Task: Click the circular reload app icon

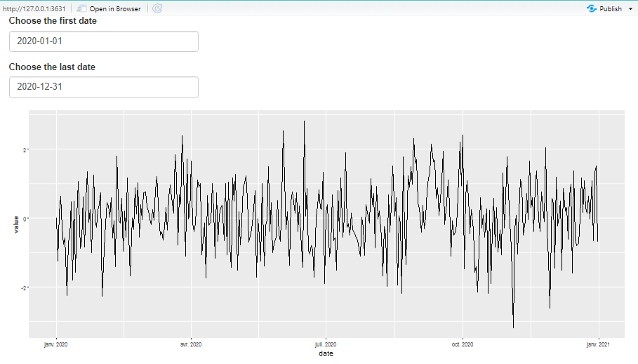Action: 157,8
